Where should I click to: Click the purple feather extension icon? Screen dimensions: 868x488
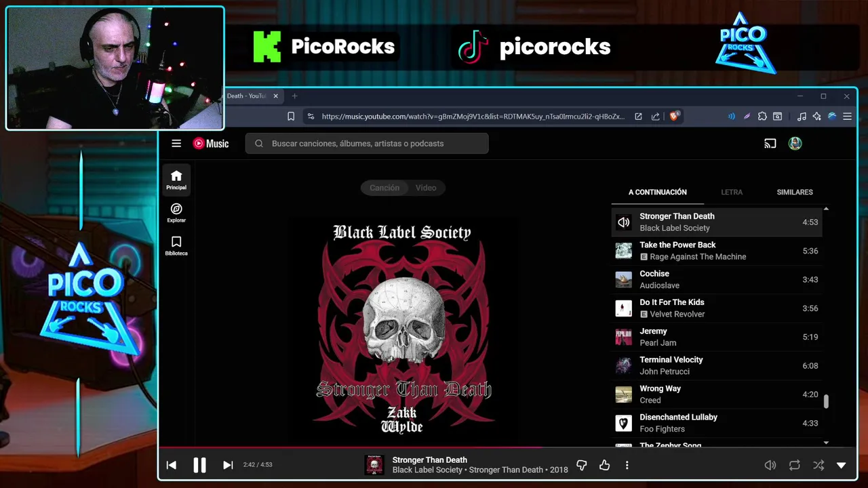(x=747, y=117)
